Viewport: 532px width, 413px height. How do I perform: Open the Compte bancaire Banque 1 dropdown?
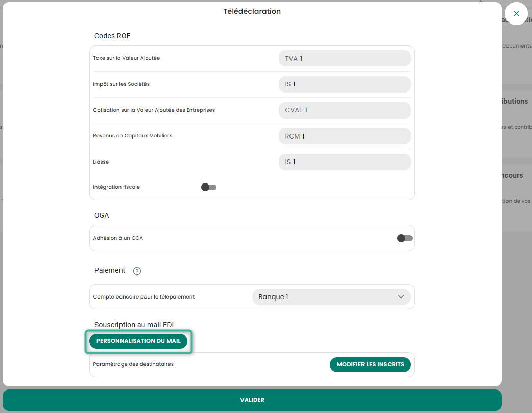coord(331,297)
